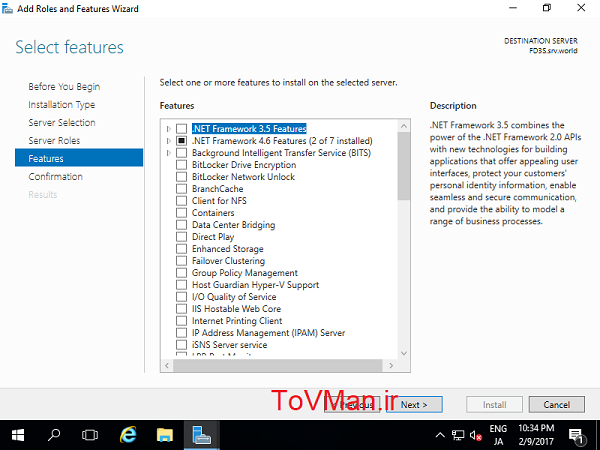Check the Client for NFS checkbox

tap(181, 201)
